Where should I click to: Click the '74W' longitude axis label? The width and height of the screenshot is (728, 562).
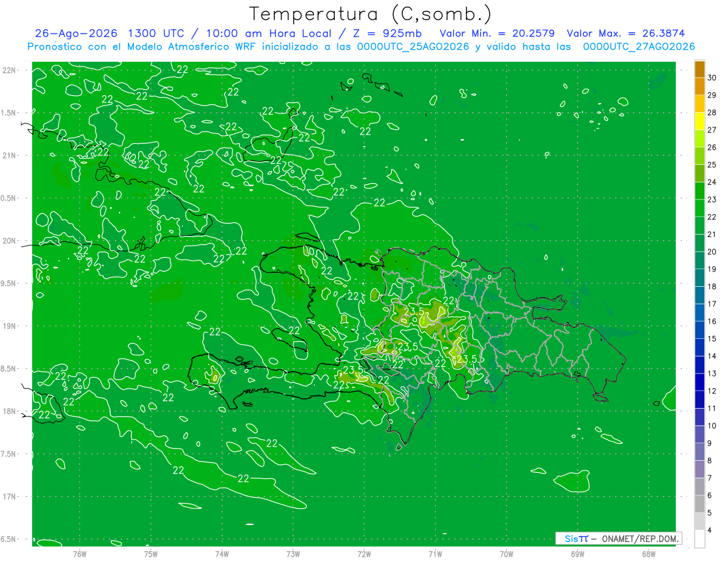[x=222, y=554]
